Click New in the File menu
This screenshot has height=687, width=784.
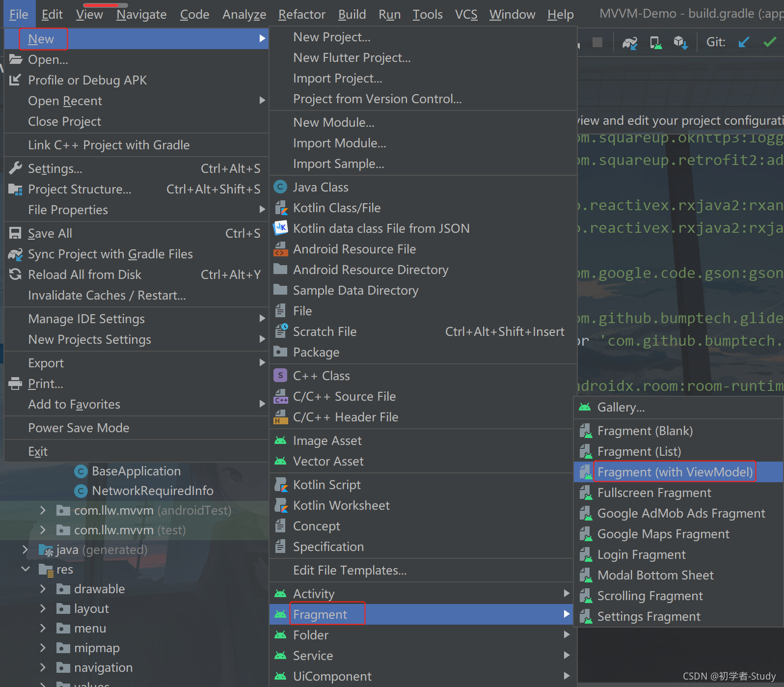pos(136,39)
